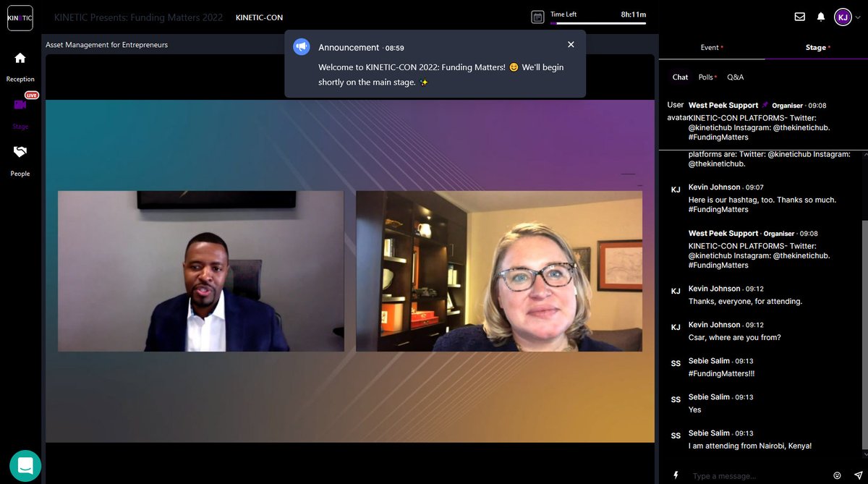Click the pinned West Peek Support name
Screen dimensions: 868x484
coord(723,105)
